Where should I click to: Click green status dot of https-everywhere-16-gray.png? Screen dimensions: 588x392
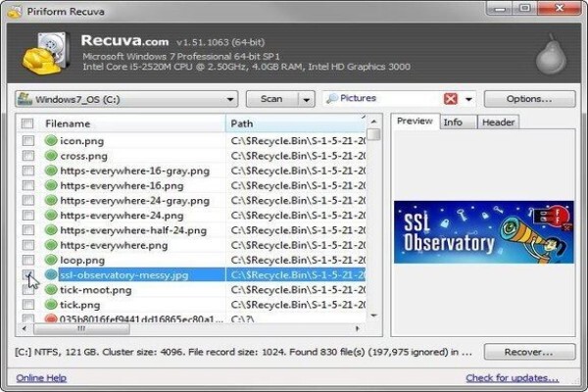pyautogui.click(x=51, y=171)
